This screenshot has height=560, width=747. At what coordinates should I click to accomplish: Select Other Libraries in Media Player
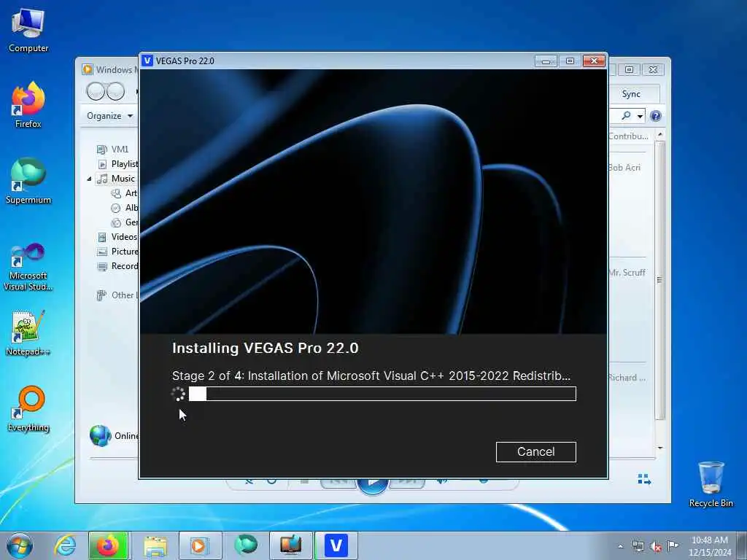(x=117, y=295)
